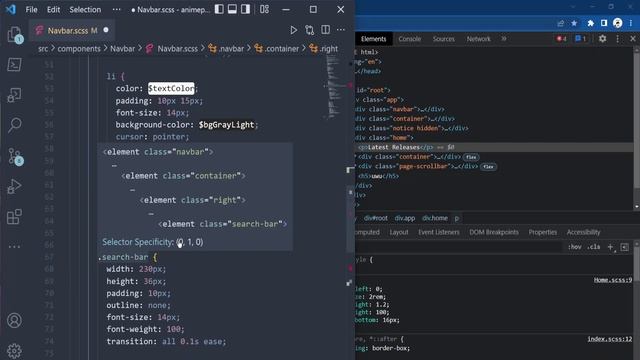Select the div.app breadcrumb in DevTools
The height and width of the screenshot is (360, 640).
click(x=404, y=218)
